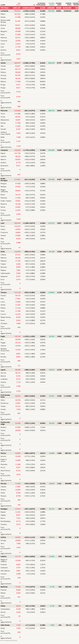The width and height of the screenshot is (79, 644).
Task: Click the Milano province row
Action: tap(39, 14)
